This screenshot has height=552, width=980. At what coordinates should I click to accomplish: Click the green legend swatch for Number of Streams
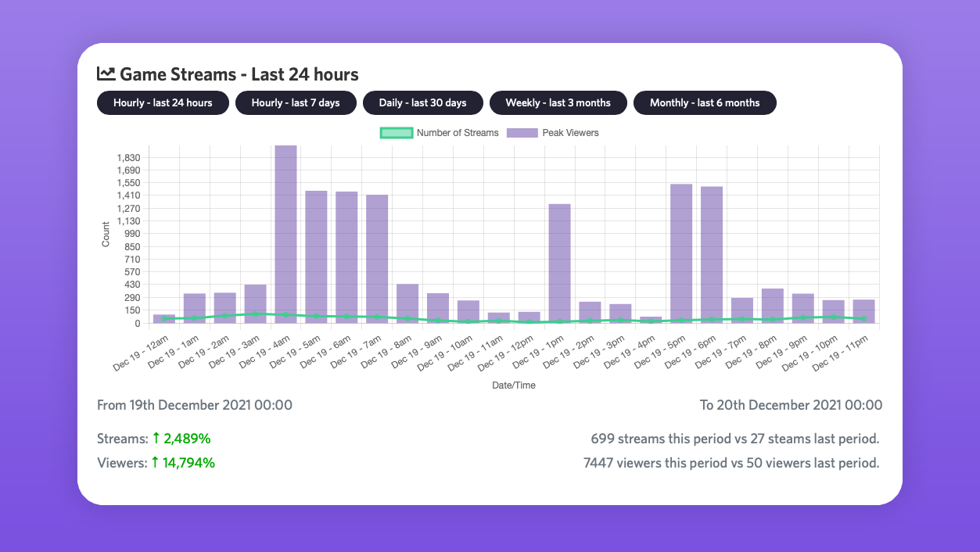click(396, 133)
